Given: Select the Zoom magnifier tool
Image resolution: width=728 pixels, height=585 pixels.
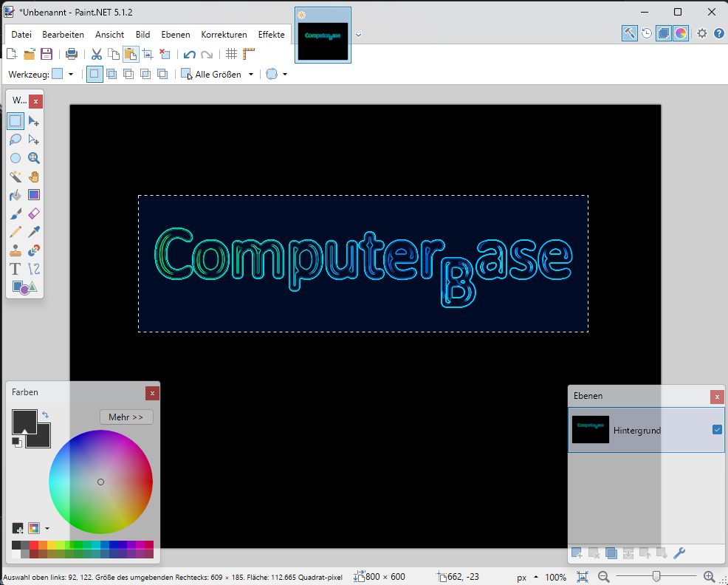Looking at the screenshot, I should coord(33,158).
